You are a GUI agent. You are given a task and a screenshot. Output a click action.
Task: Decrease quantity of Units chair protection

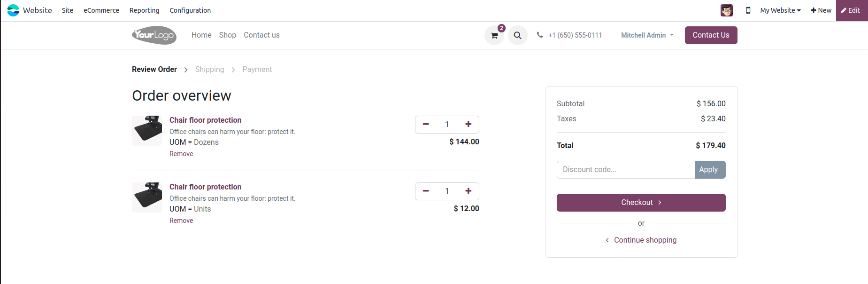(426, 191)
